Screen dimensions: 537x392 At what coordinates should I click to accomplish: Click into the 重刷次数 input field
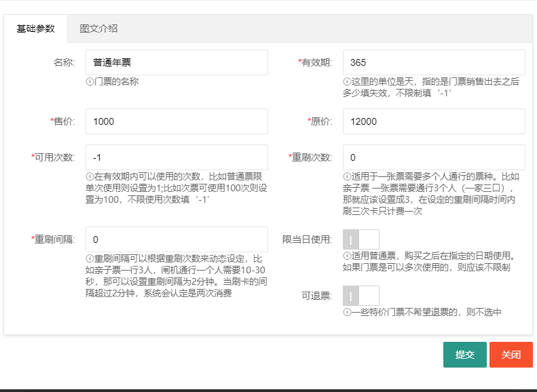(x=434, y=157)
